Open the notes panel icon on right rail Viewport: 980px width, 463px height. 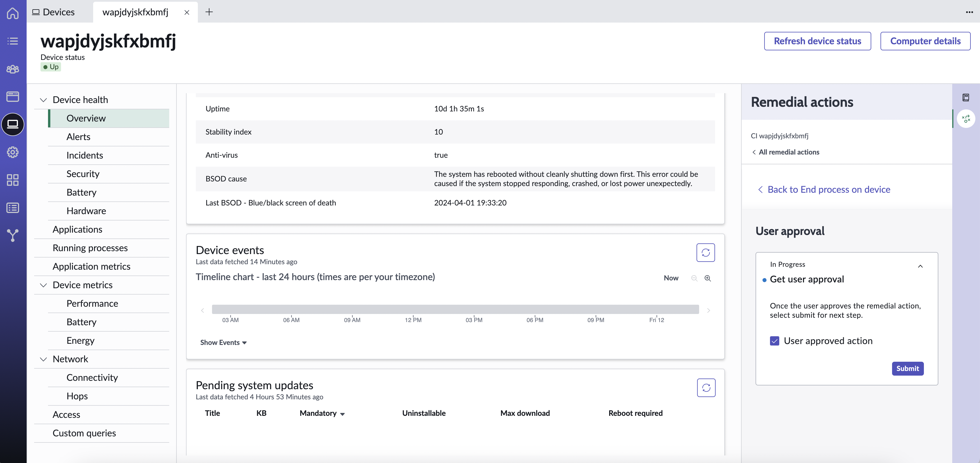point(966,98)
